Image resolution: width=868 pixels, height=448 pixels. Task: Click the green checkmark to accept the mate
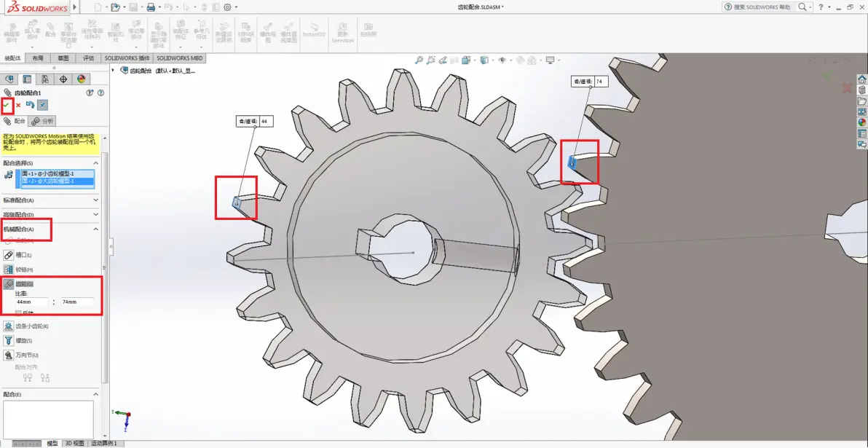(x=6, y=105)
